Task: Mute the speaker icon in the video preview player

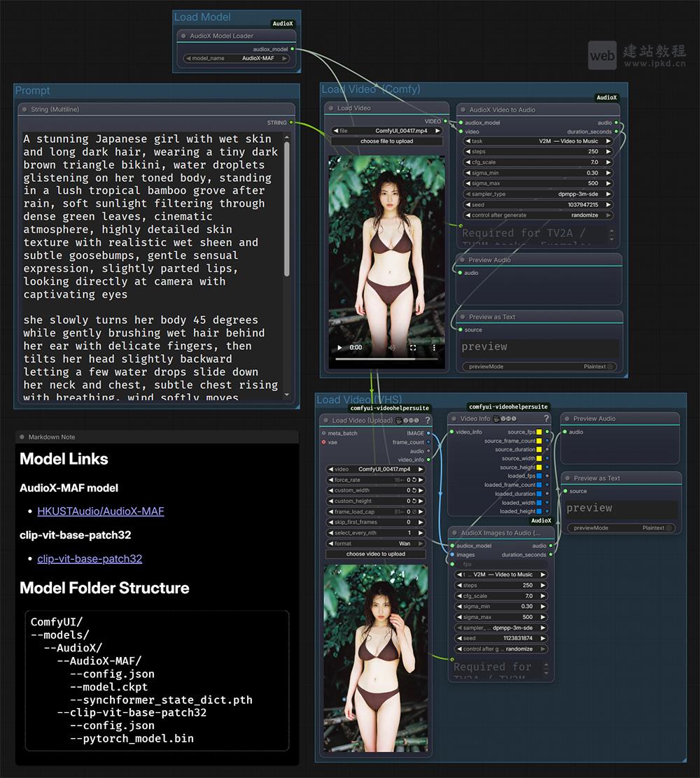Action: (x=392, y=348)
